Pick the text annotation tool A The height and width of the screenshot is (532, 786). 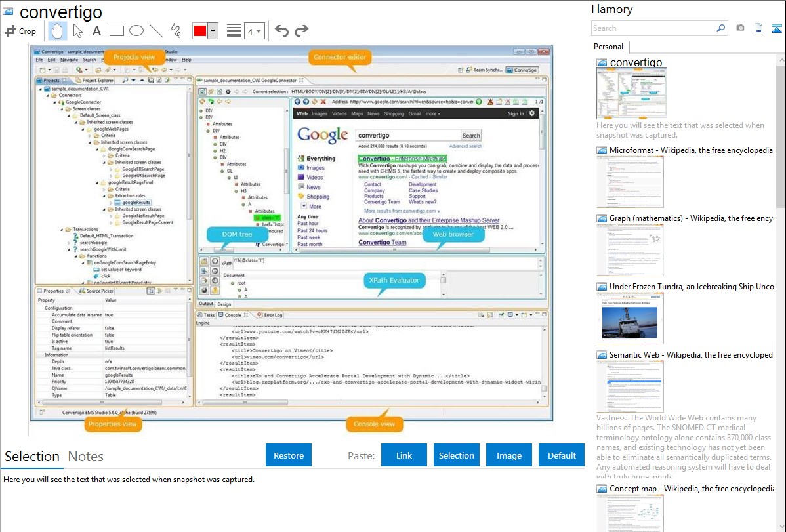tap(96, 31)
